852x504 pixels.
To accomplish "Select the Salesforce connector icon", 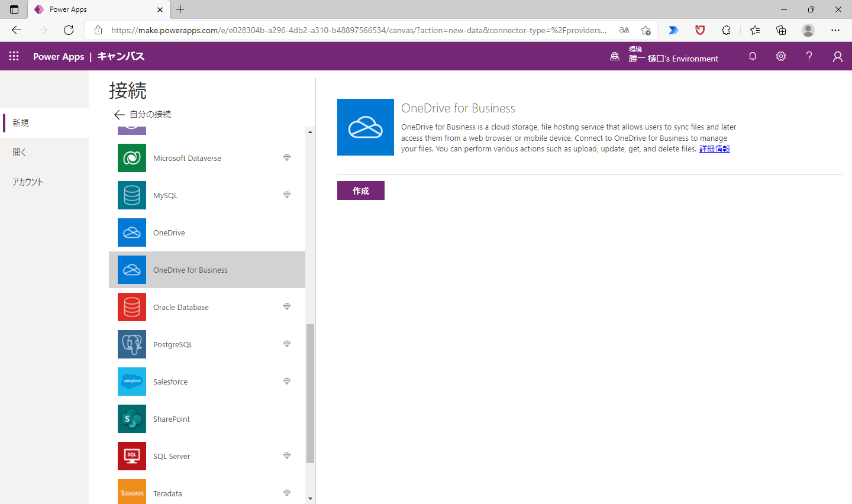I will tap(132, 382).
